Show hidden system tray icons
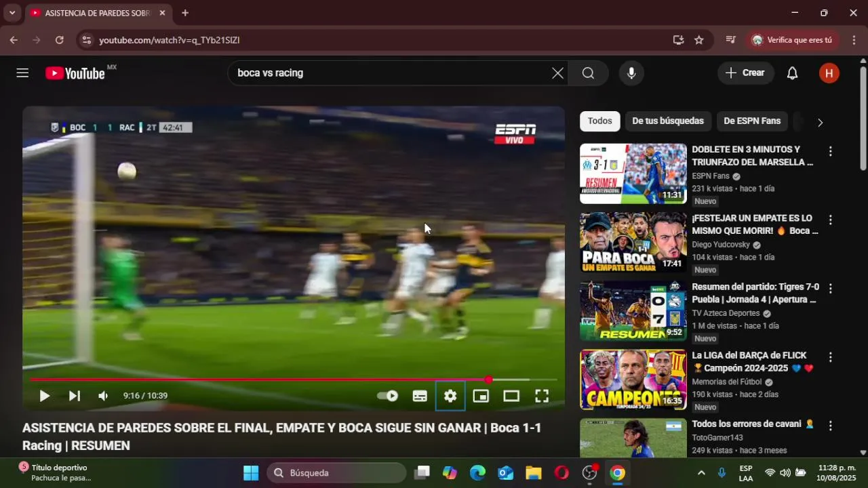 [701, 473]
